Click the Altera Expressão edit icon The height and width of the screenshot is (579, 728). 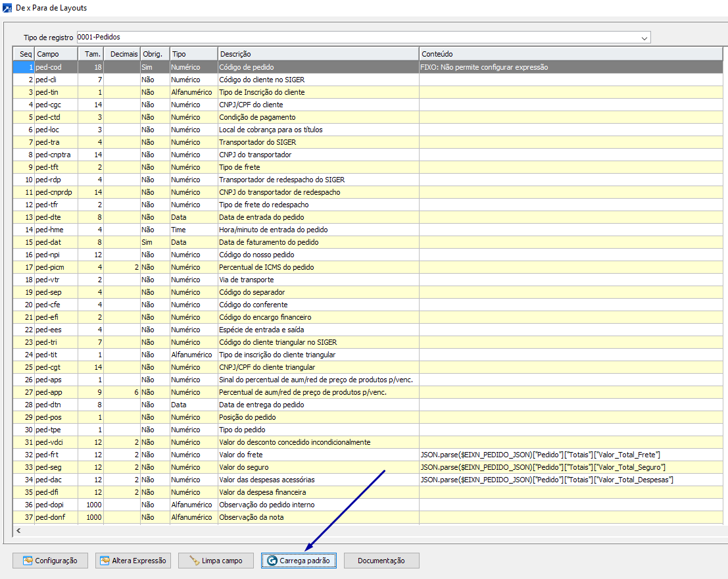[105, 561]
